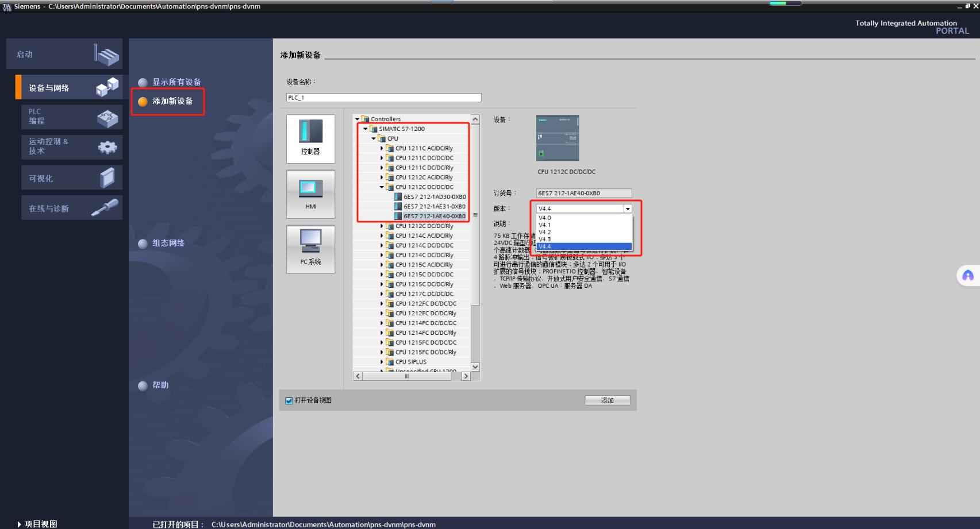Select the 组态网络 option
The height and width of the screenshot is (529, 980).
point(167,243)
